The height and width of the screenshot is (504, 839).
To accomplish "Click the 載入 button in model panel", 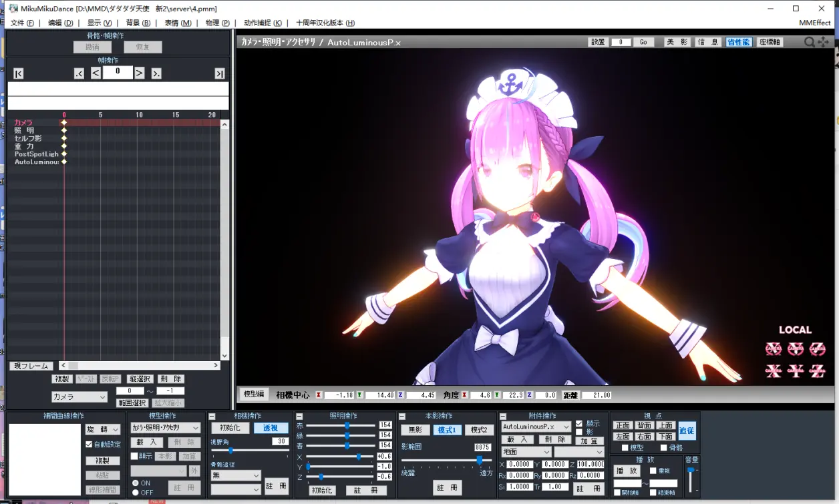I will click(147, 442).
